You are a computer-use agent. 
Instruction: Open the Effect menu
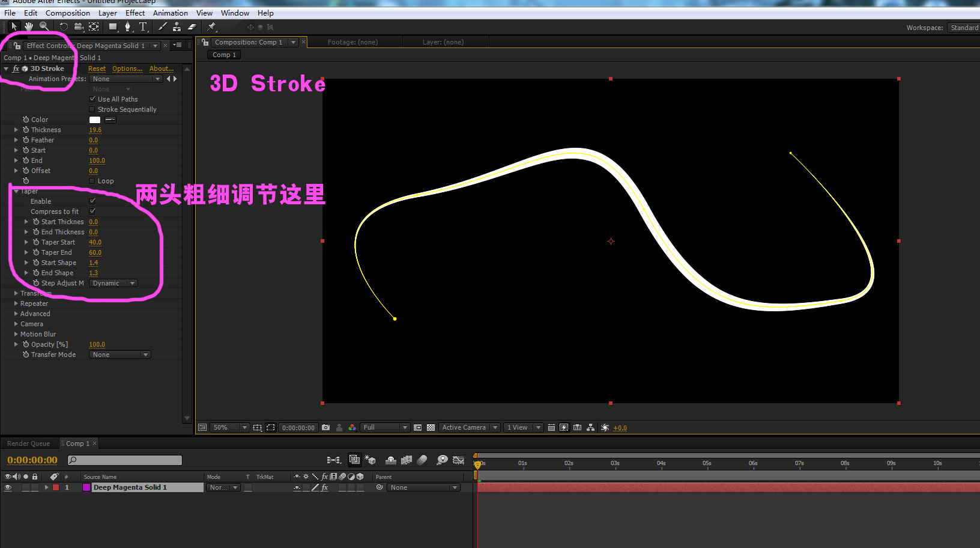135,13
